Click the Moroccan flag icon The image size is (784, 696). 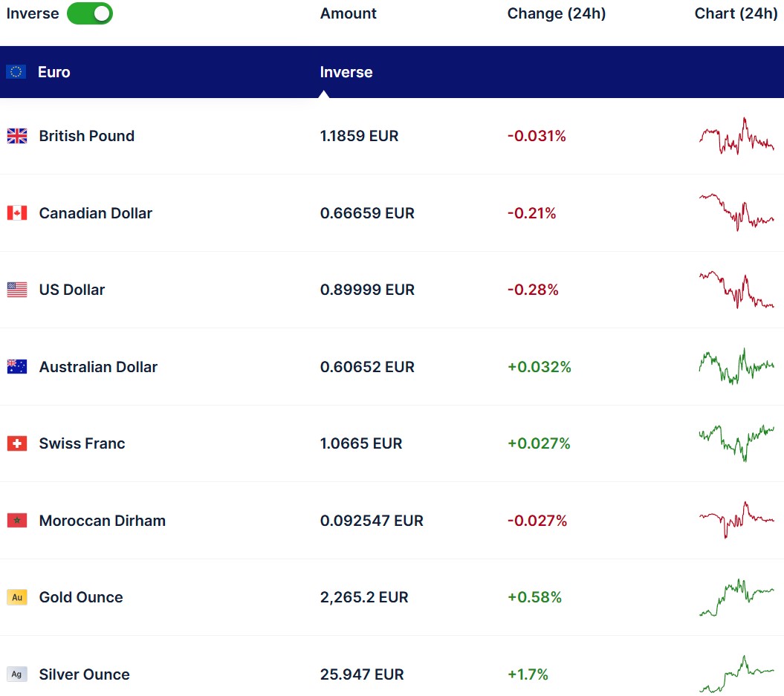tap(17, 521)
